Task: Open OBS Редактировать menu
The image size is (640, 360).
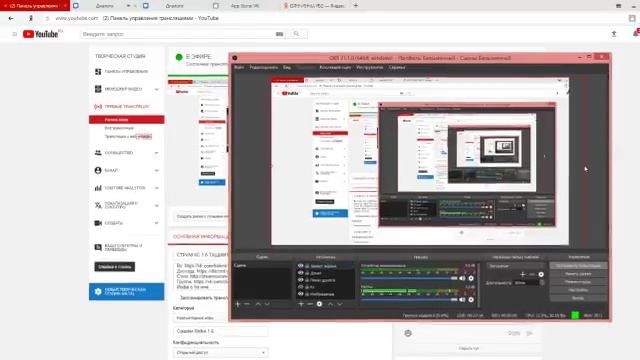Action: [264, 67]
